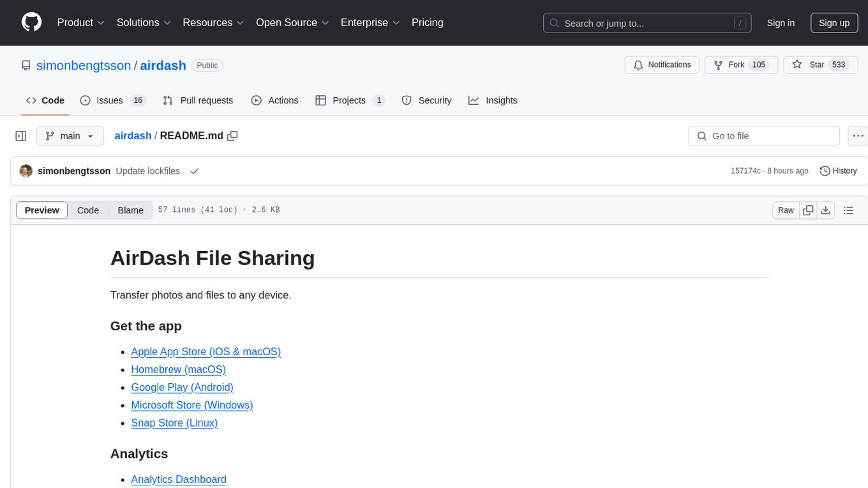Screen dimensions: 868x488
Task: Click the Sign in link
Action: pyautogui.click(x=781, y=23)
